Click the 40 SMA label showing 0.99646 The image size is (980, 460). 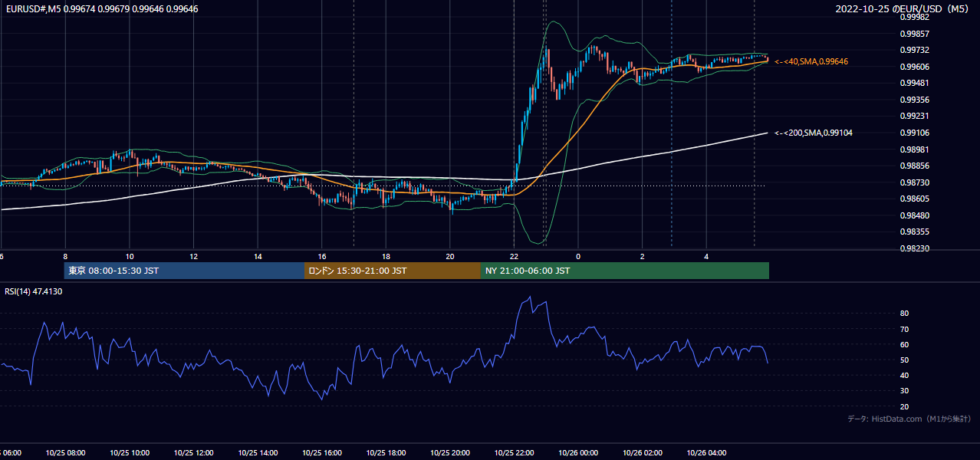point(811,61)
